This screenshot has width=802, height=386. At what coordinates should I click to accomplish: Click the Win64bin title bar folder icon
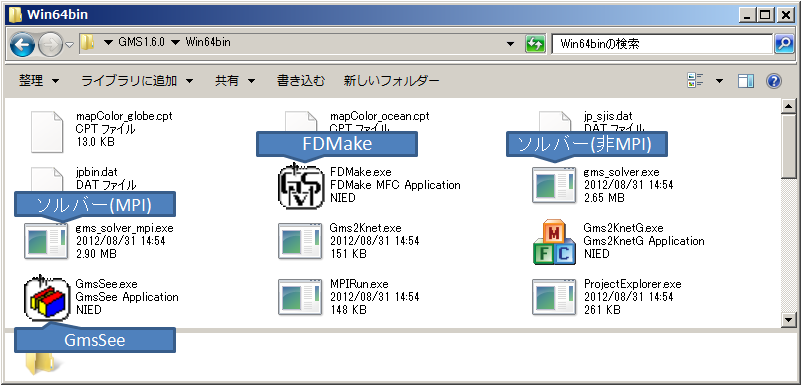point(16,15)
